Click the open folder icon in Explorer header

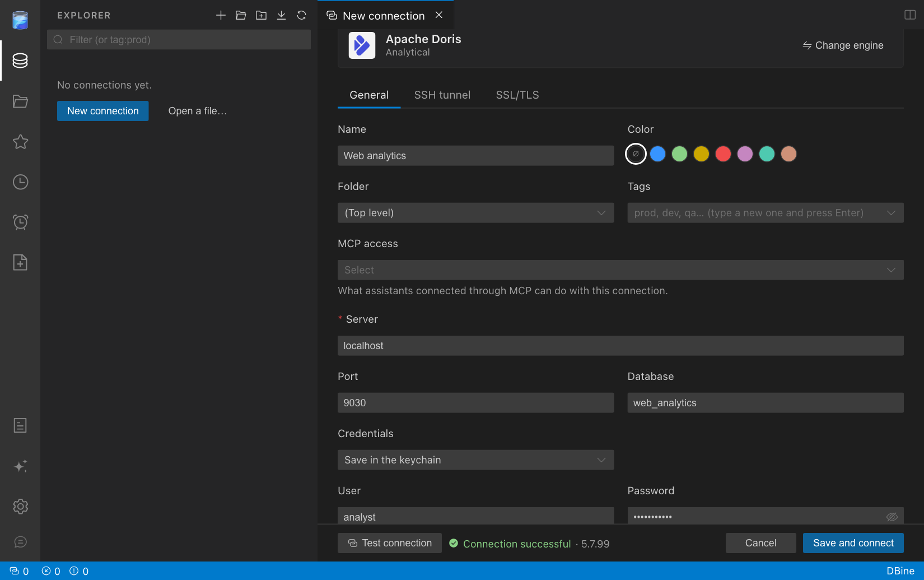click(x=241, y=15)
